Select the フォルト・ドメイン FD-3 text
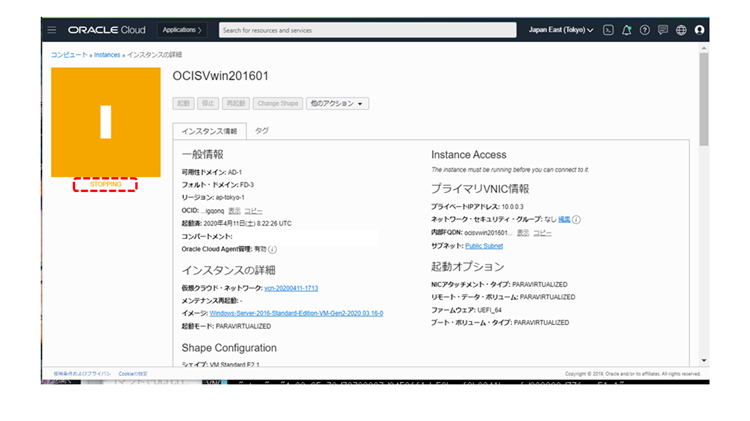The image size is (750, 421). tap(218, 185)
